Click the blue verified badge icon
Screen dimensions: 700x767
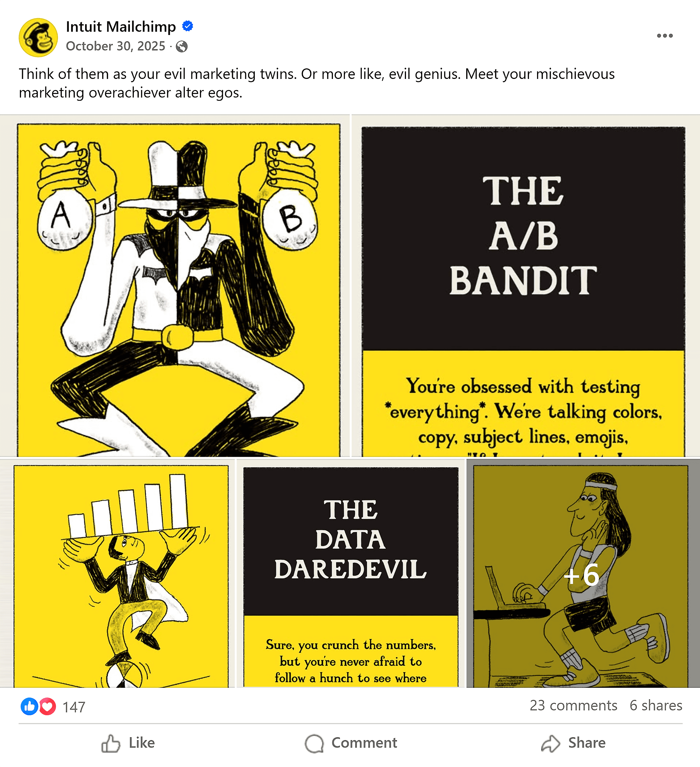tap(188, 26)
